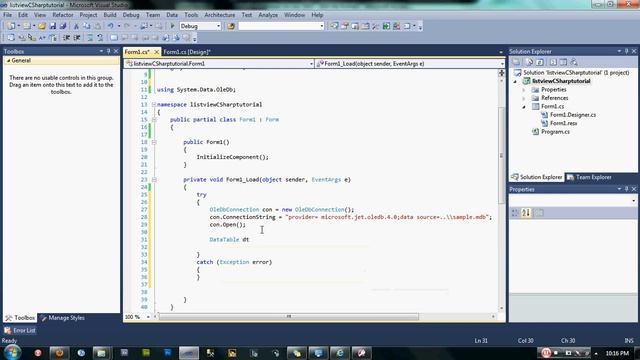Collapse the public Form1() constructor outlining
640x360 pixels.
pos(154,142)
